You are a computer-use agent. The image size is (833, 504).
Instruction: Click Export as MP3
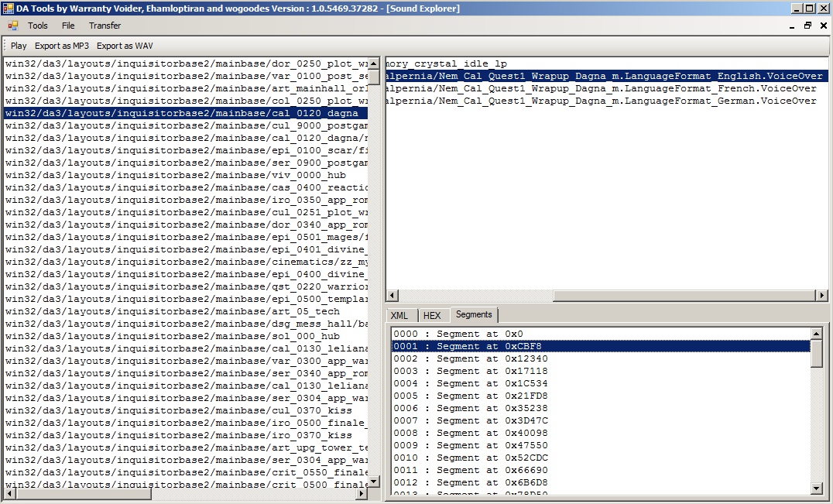pos(62,46)
